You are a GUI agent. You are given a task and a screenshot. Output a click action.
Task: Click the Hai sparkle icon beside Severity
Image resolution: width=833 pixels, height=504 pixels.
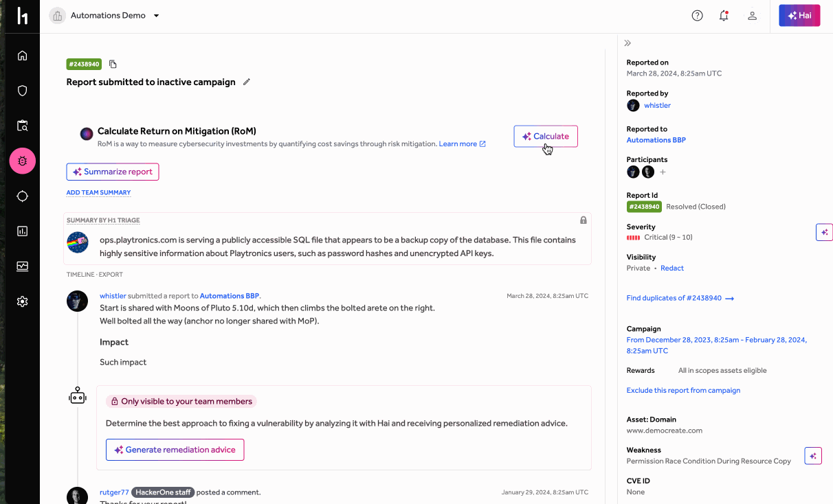pyautogui.click(x=824, y=232)
